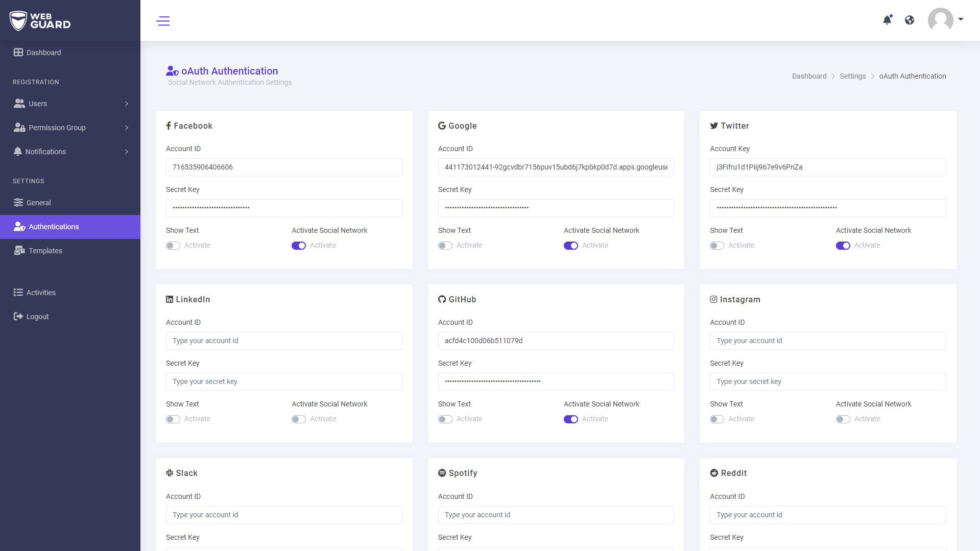Open the notifications bell in header

pyautogui.click(x=887, y=20)
